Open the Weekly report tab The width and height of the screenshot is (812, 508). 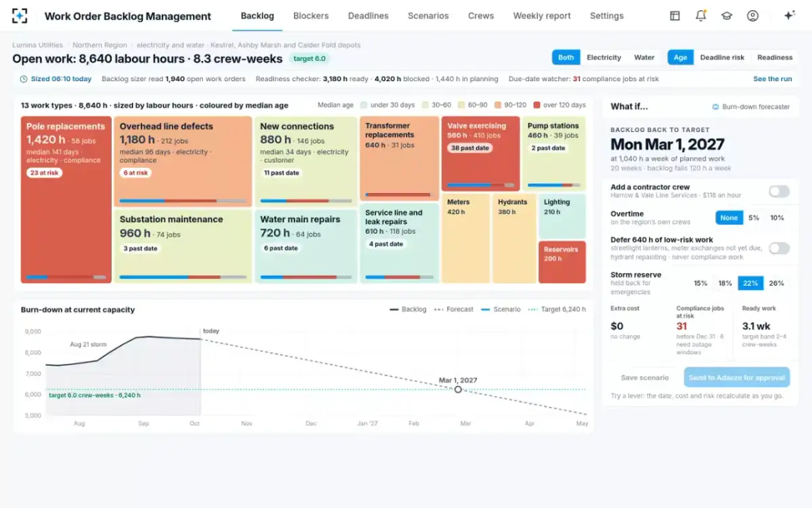pyautogui.click(x=542, y=16)
